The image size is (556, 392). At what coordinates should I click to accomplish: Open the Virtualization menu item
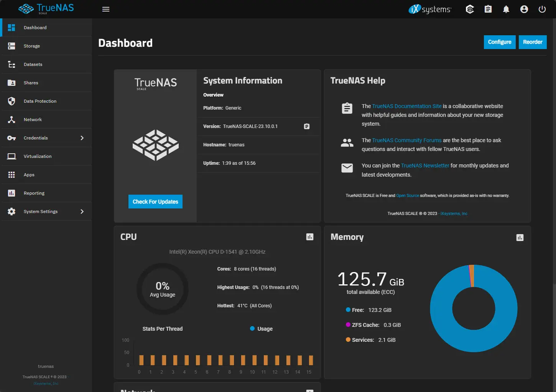click(46, 156)
